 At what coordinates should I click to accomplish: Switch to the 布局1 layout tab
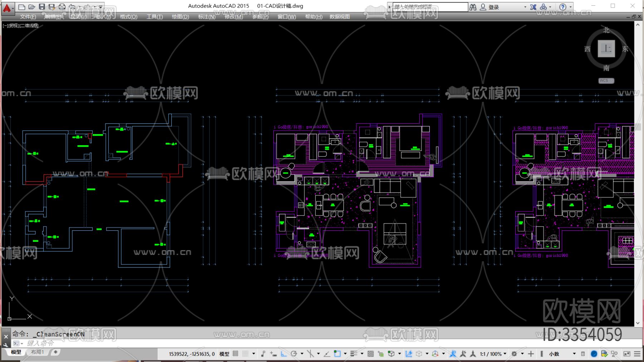(x=38, y=352)
